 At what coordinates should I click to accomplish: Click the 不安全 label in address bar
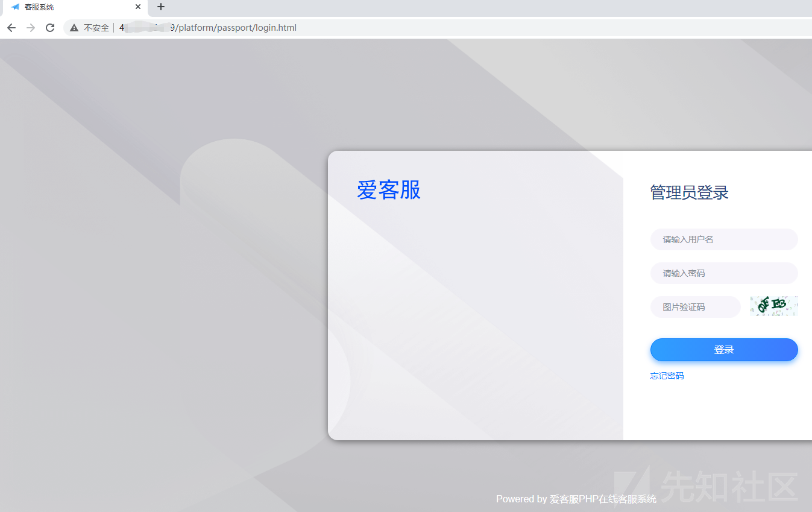[x=96, y=28]
